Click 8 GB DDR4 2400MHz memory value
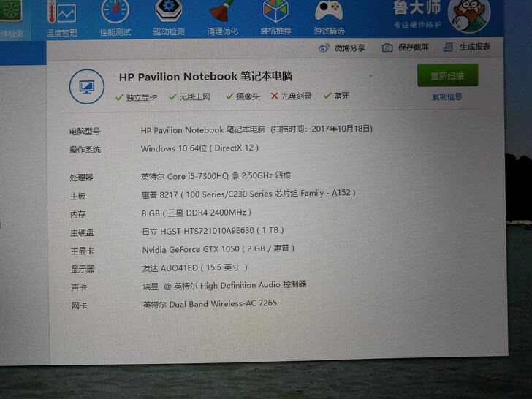532x399 pixels. 197,213
